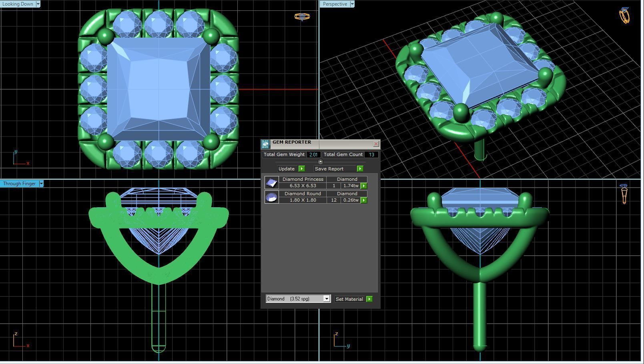
Task: Click the ring orientation icon in Looking Down view
Action: point(302,17)
